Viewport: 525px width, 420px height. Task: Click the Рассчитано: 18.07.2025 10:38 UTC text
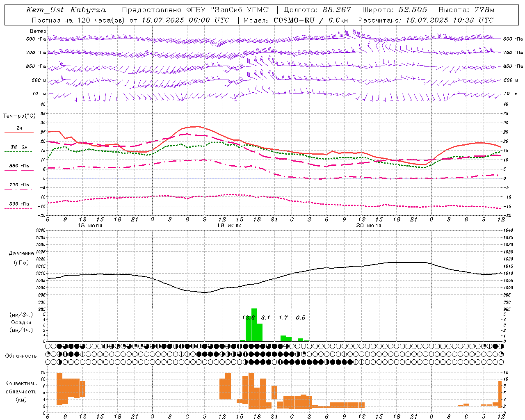tap(426, 20)
